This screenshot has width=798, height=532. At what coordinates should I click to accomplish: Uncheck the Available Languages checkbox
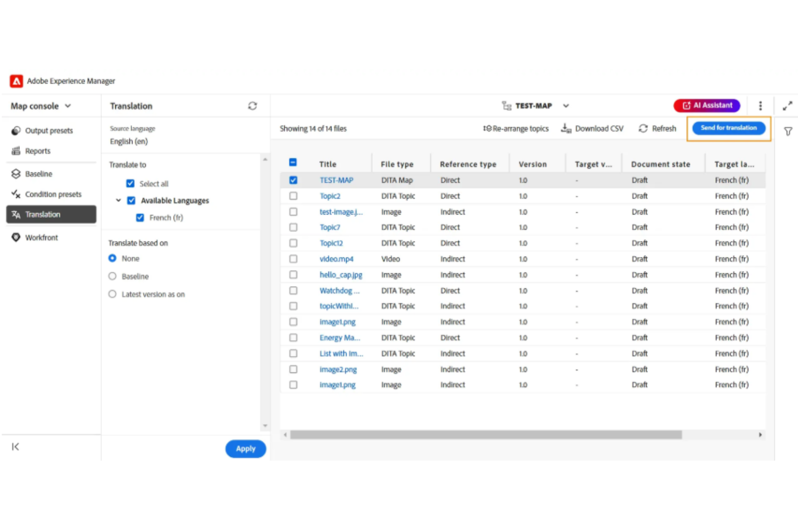(131, 201)
